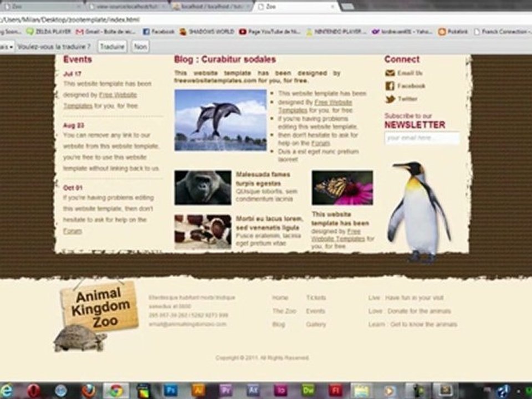Click the 'Live : Have fun in your visit' text

(406, 298)
